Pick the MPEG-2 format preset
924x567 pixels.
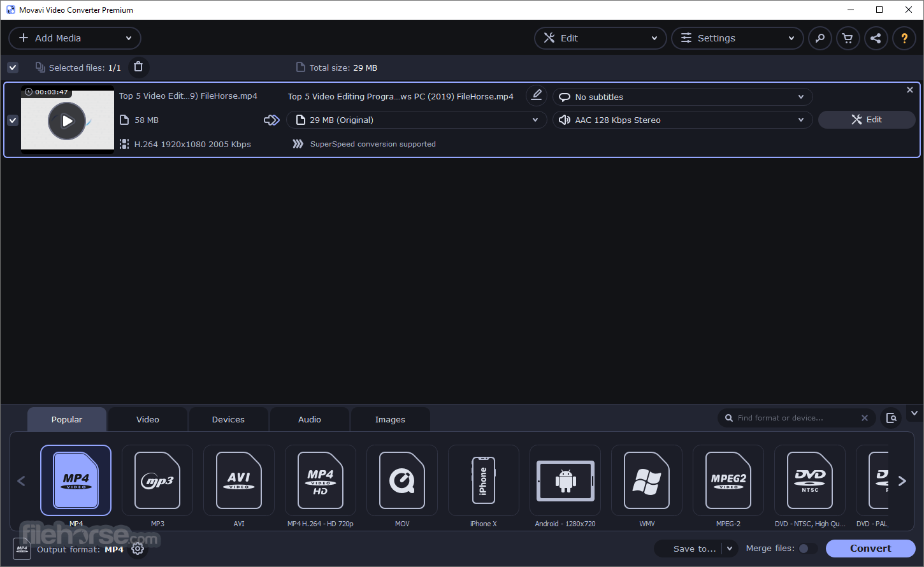tap(728, 480)
